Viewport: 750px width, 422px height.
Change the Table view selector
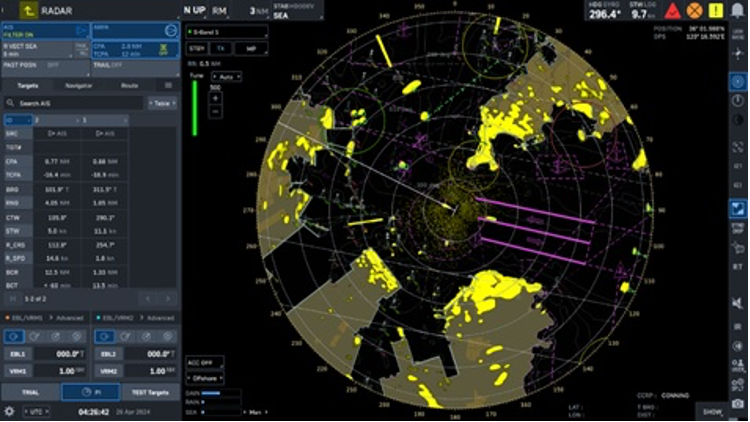[x=162, y=103]
